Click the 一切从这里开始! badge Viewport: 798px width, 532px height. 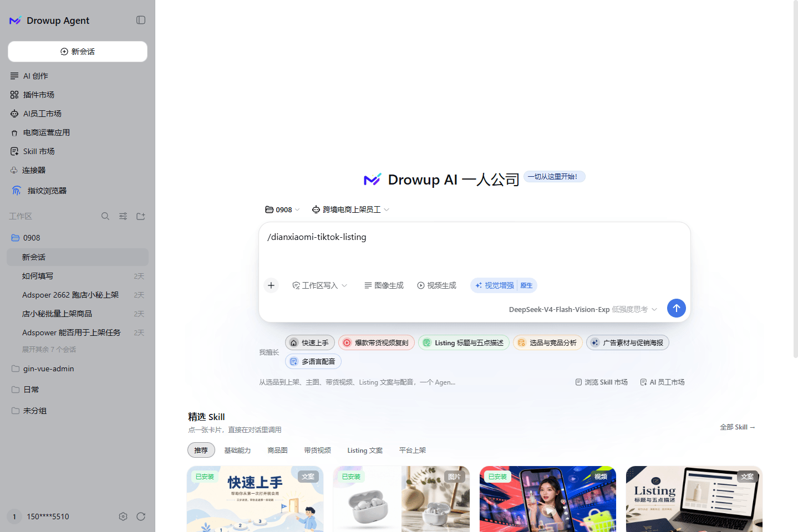pos(555,177)
